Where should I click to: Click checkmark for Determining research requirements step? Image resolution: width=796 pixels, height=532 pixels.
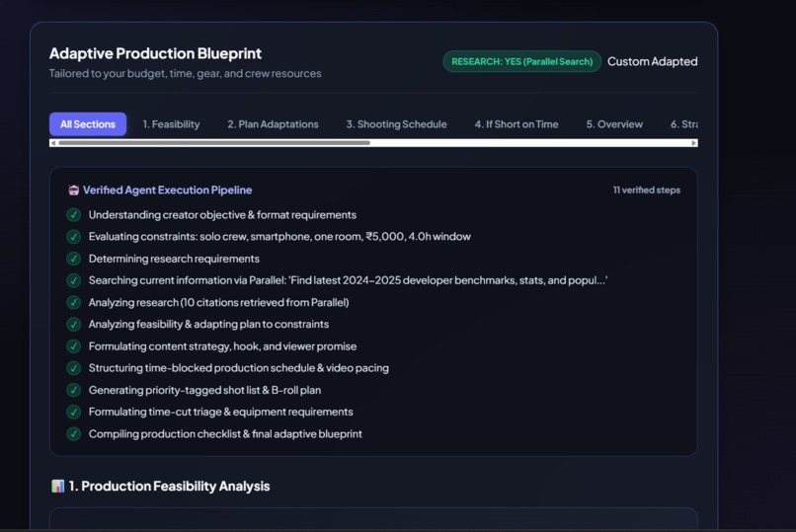click(x=74, y=259)
